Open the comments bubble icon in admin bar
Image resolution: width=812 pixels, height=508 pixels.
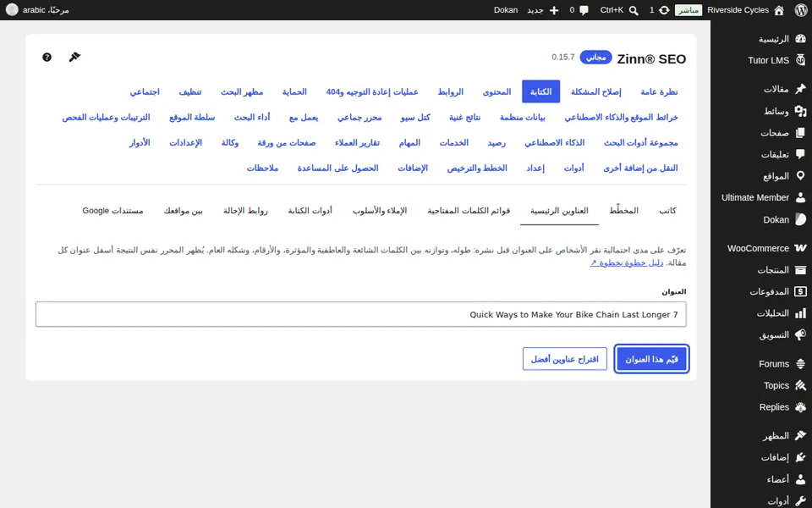pos(584,10)
